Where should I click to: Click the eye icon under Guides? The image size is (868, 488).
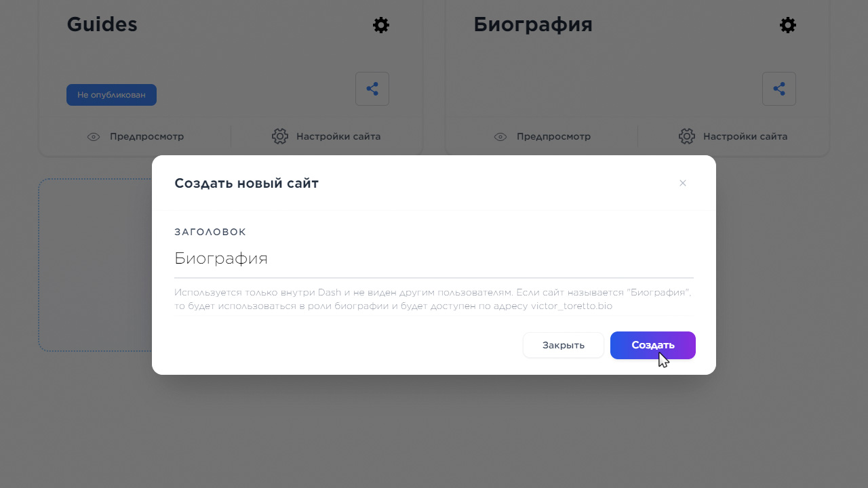coord(94,137)
